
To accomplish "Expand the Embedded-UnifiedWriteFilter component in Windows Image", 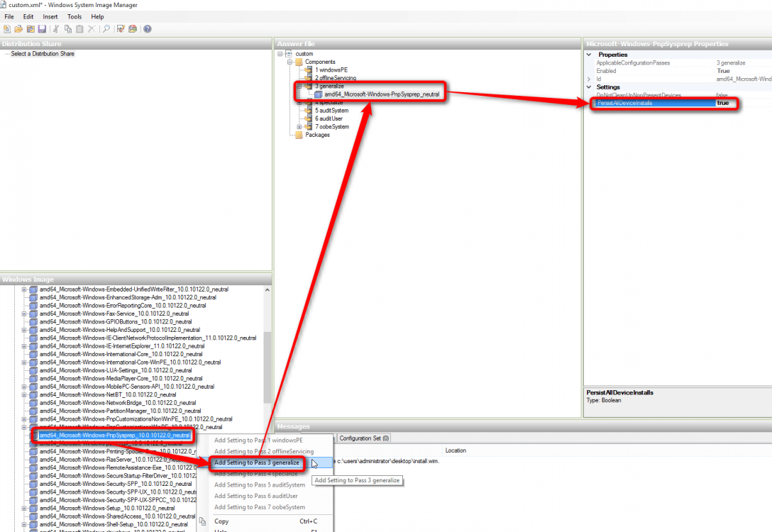I will tap(23, 289).
